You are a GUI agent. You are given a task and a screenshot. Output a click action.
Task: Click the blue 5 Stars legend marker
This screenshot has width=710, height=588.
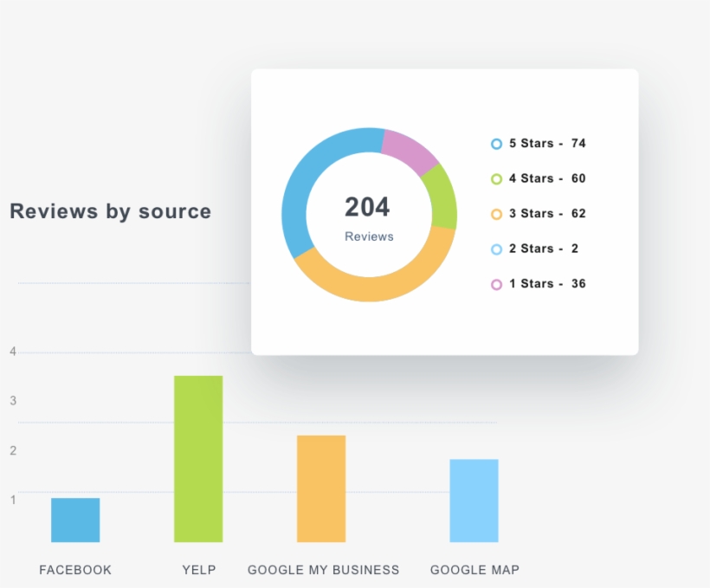495,144
